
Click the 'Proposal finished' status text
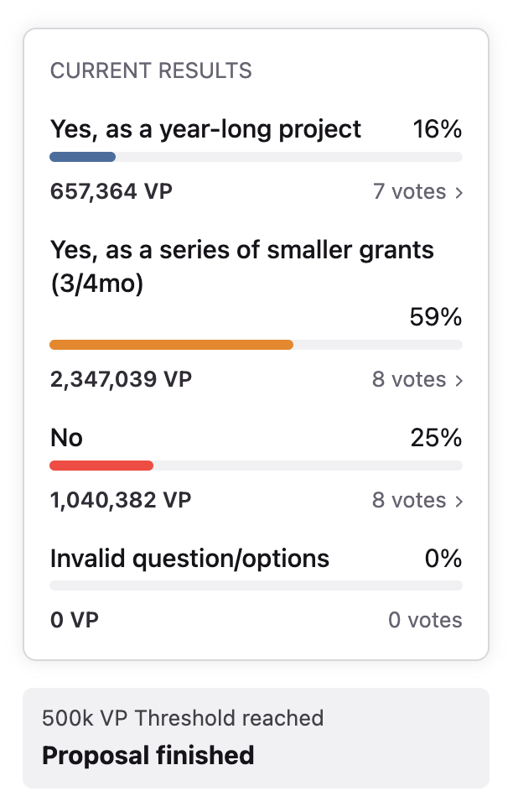point(148,756)
